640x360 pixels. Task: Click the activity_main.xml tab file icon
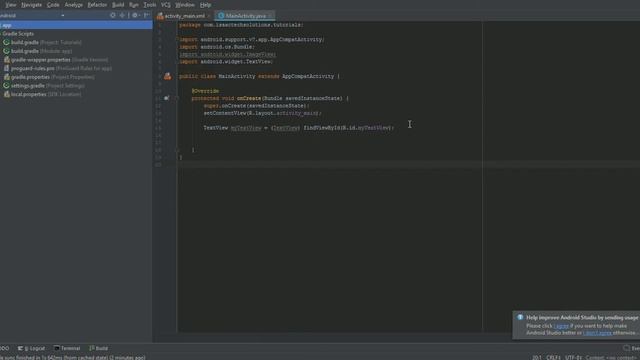pos(160,16)
